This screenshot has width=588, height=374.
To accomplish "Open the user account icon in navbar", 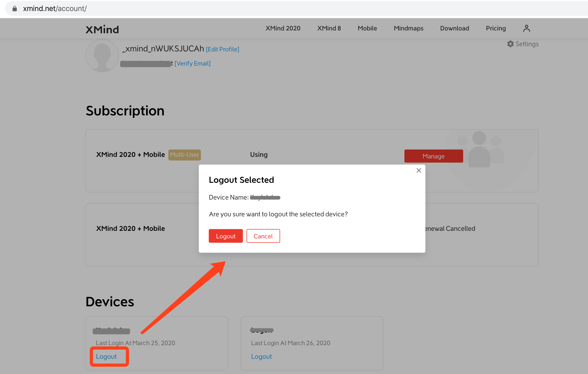I will [526, 28].
